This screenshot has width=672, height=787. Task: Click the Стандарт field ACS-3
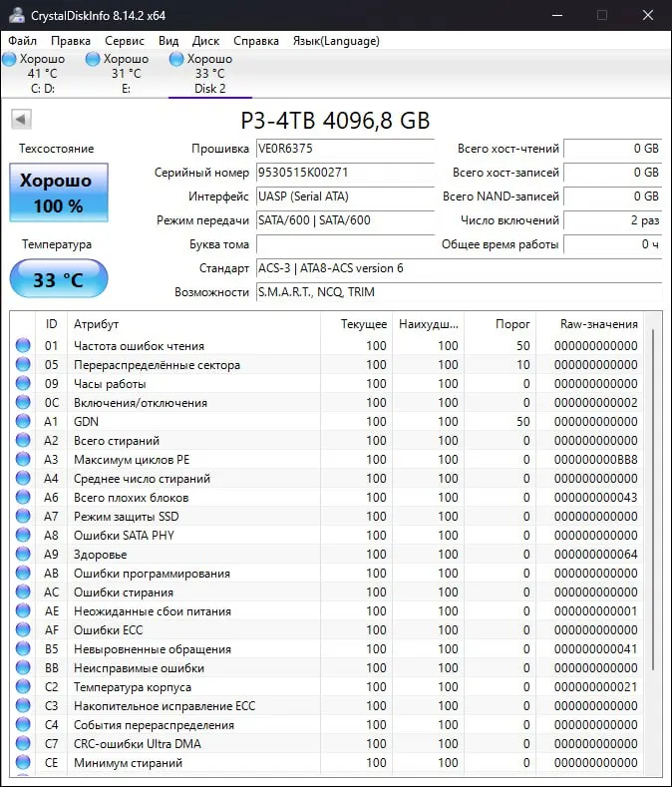point(460,268)
